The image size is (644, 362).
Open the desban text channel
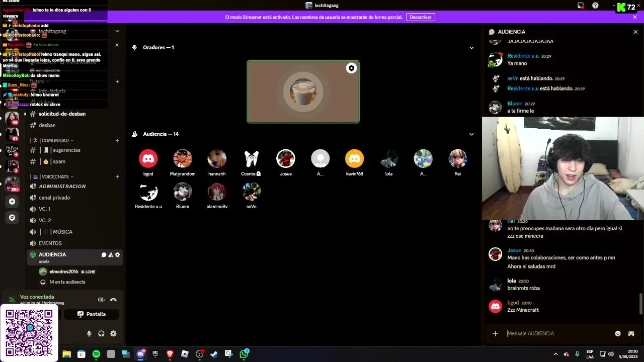[74, 125]
